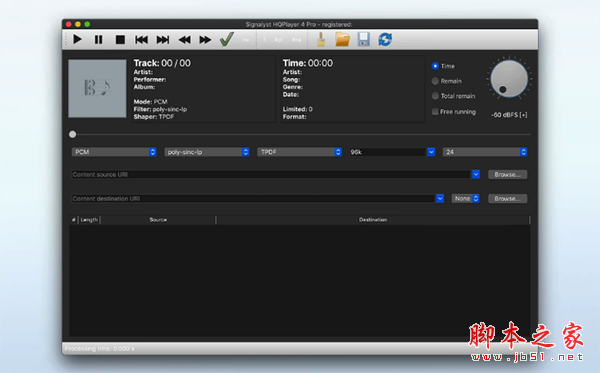Open the None format dropdown
Screen dimensions: 600x373
(465, 199)
